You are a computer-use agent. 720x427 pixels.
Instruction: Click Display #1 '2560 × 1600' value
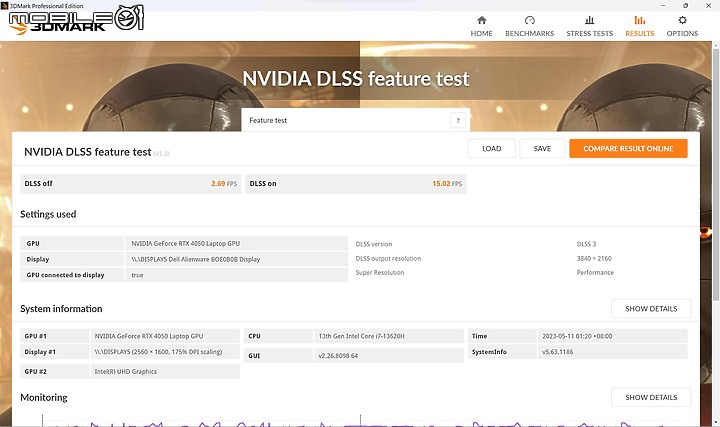[158, 352]
